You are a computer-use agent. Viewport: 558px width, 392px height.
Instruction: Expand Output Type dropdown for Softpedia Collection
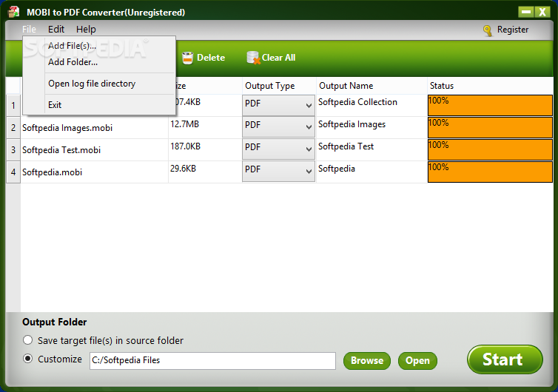pos(278,105)
